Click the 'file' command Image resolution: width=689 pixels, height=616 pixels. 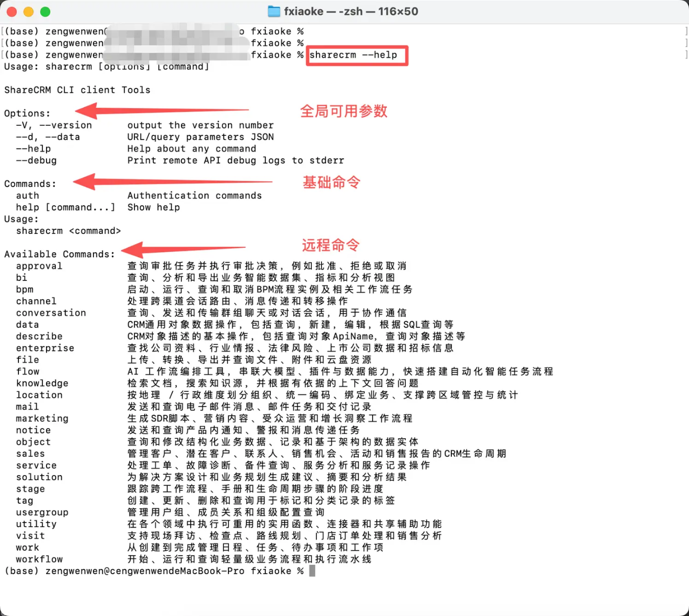(x=28, y=360)
